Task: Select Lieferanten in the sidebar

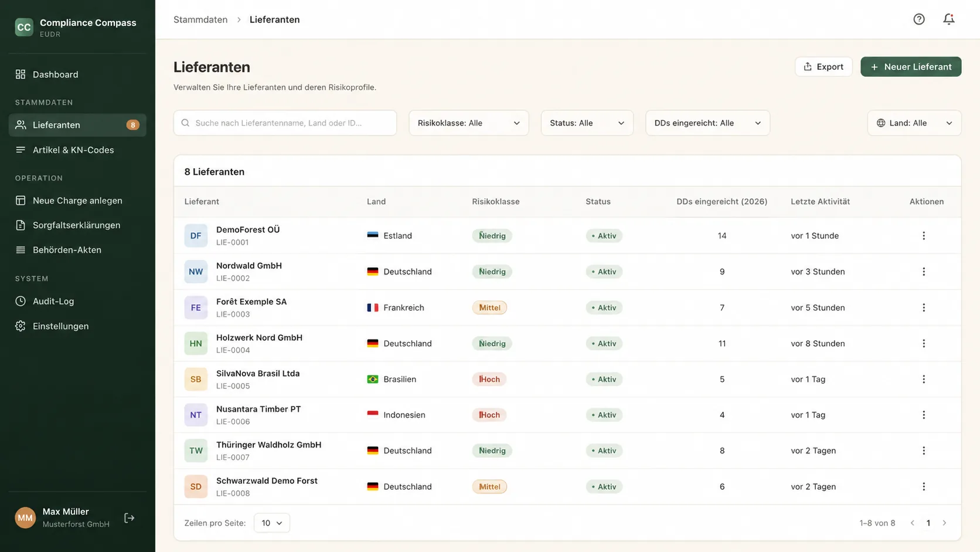Action: coord(77,125)
